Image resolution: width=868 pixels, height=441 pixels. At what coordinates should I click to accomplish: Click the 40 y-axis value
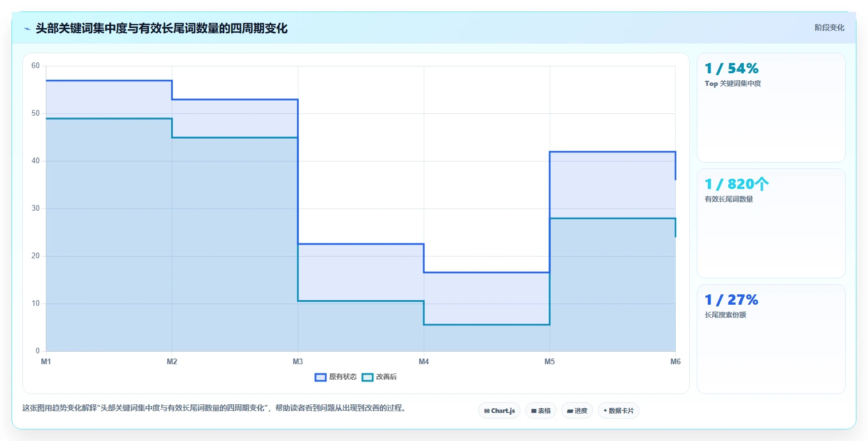[35, 161]
